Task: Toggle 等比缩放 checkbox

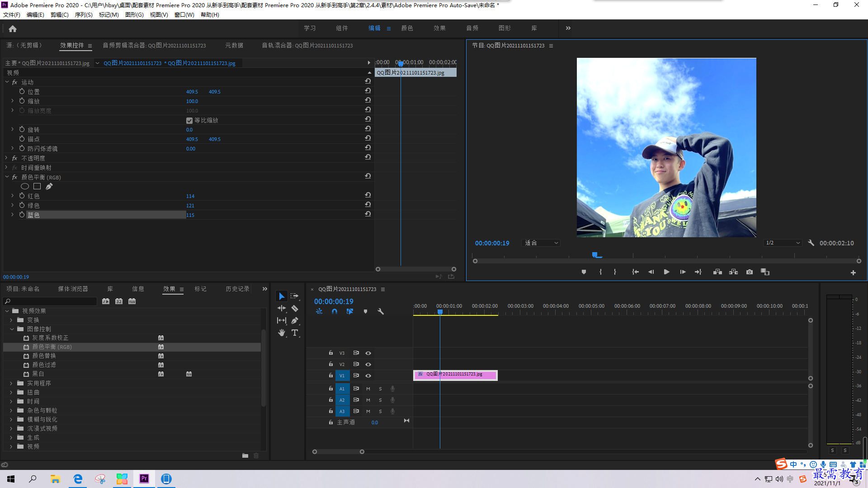Action: point(189,121)
